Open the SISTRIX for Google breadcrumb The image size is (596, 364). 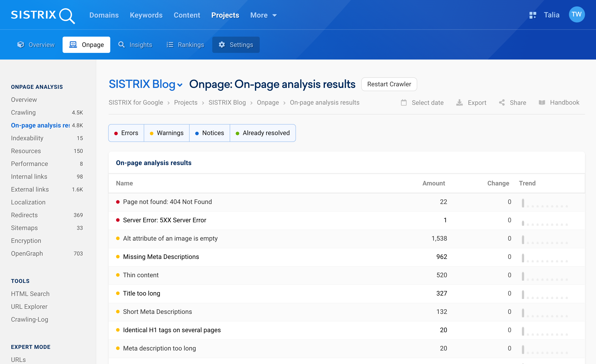[136, 103]
